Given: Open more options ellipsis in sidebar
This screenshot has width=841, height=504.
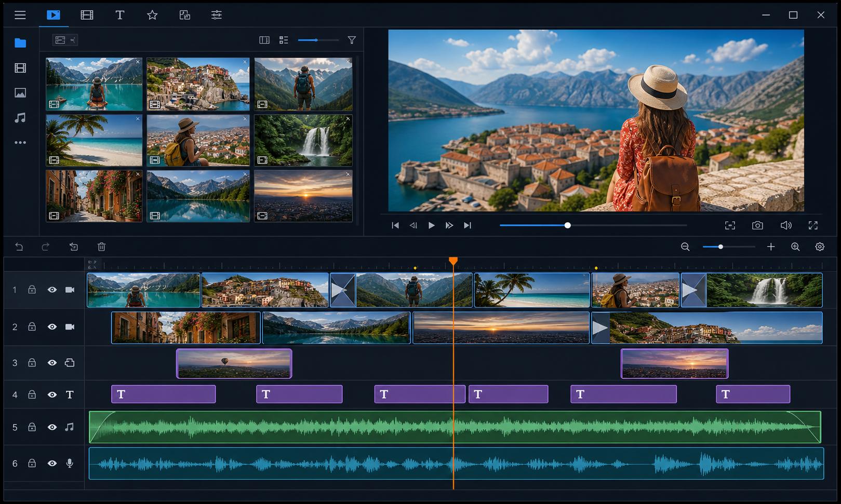Looking at the screenshot, I should (20, 142).
